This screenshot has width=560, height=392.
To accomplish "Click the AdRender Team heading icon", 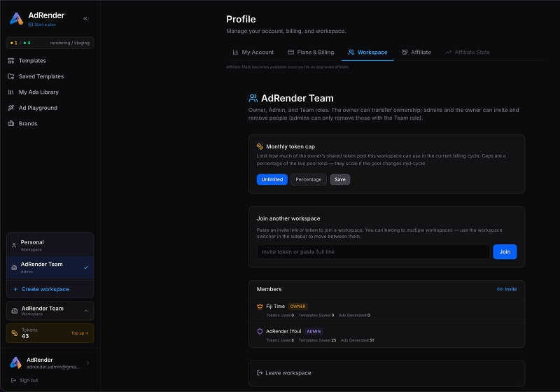I will (253, 98).
